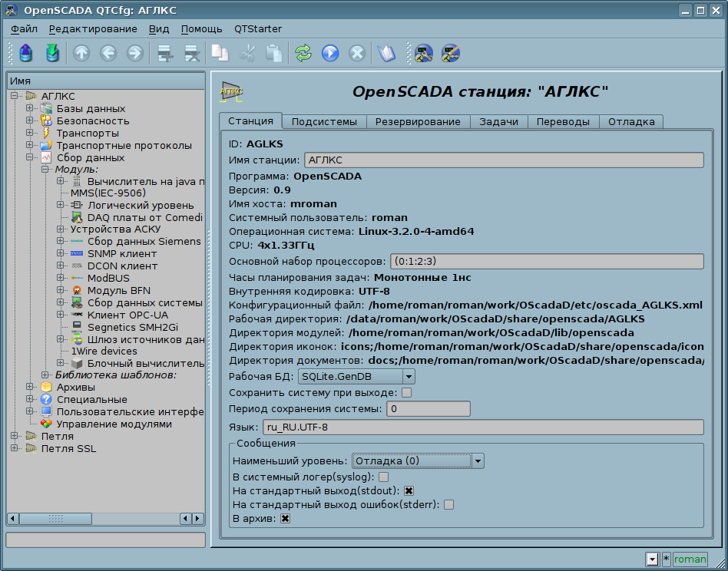Collapse the АГЛКС root tree node
This screenshot has height=571, width=728.
15,96
